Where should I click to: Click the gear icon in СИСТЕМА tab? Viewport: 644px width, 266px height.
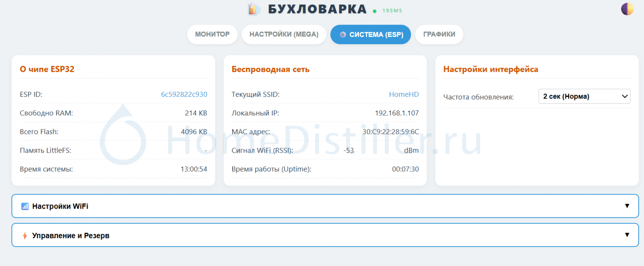tap(343, 35)
